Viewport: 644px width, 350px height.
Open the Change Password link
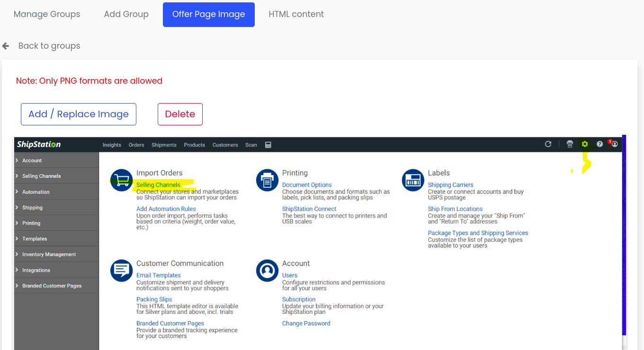coord(306,323)
